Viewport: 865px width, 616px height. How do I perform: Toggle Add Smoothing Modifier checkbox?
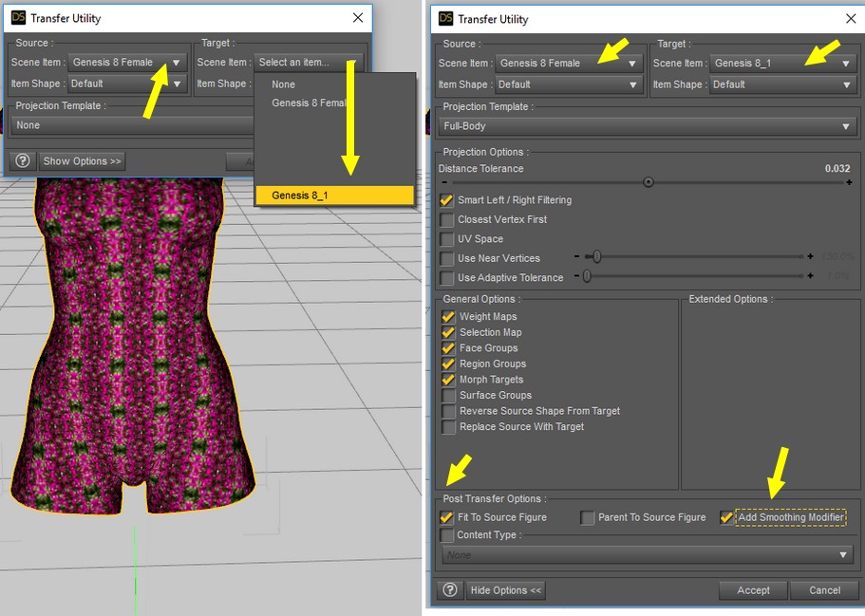[726, 517]
